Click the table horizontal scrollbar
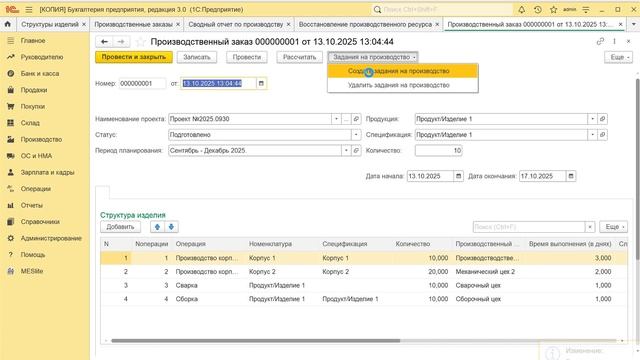Viewport: 640px width, 360px height. pos(255,341)
